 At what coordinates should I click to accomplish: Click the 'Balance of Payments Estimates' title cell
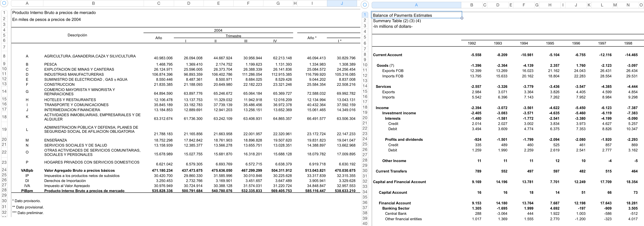402,15
